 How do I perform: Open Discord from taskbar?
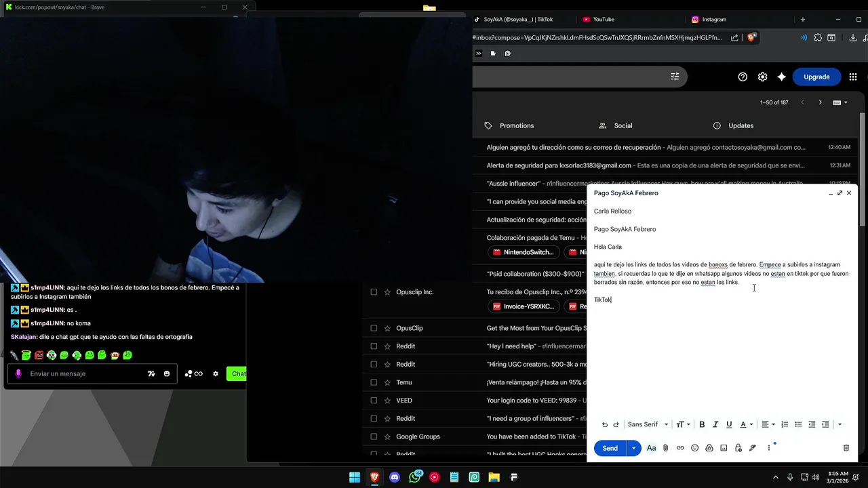395,477
